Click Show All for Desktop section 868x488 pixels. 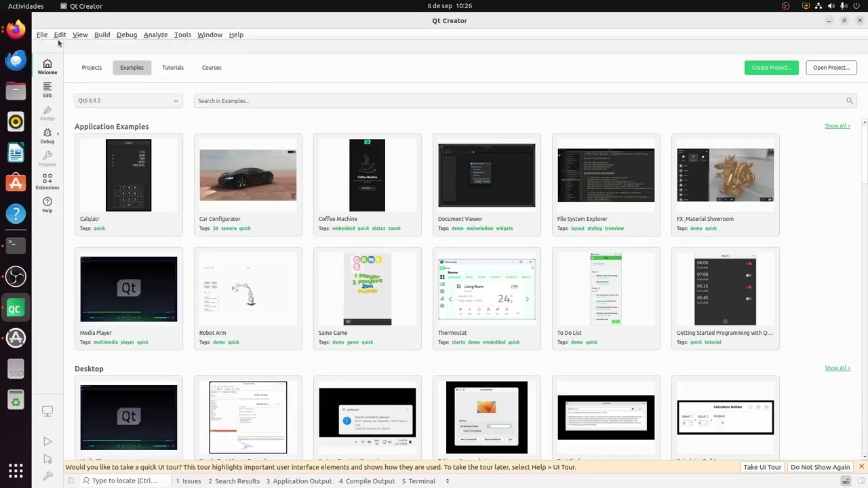[x=837, y=368]
